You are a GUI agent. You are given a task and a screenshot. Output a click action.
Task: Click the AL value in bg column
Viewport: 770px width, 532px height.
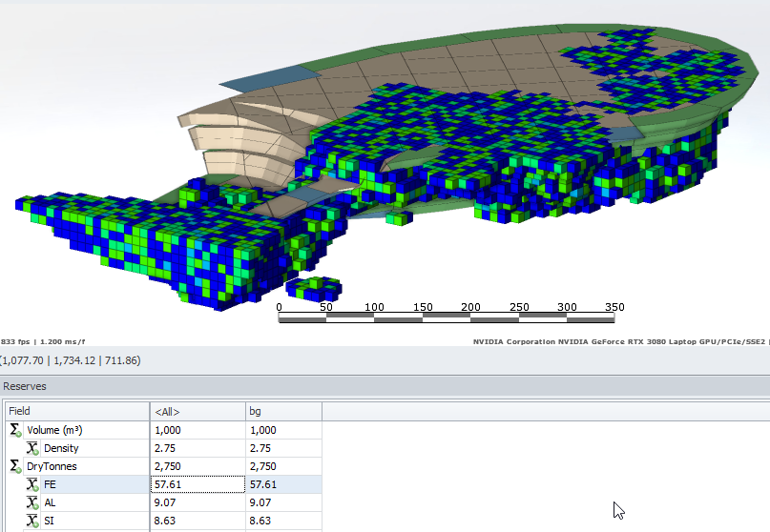click(282, 502)
